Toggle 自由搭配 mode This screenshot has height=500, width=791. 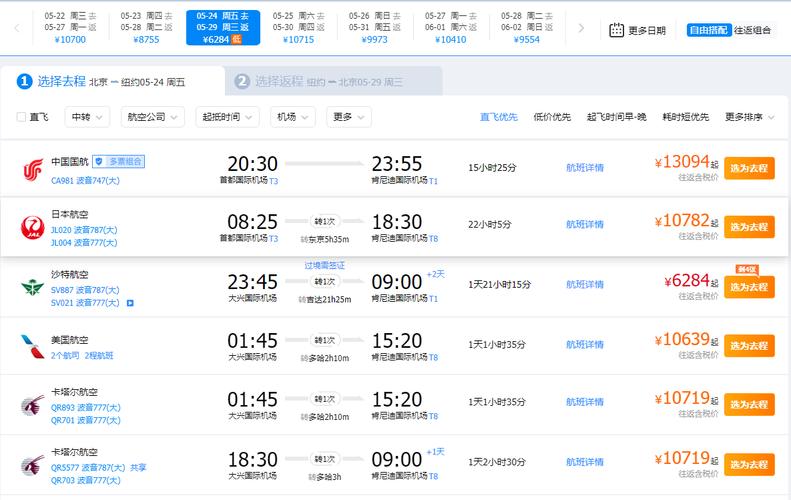[708, 30]
